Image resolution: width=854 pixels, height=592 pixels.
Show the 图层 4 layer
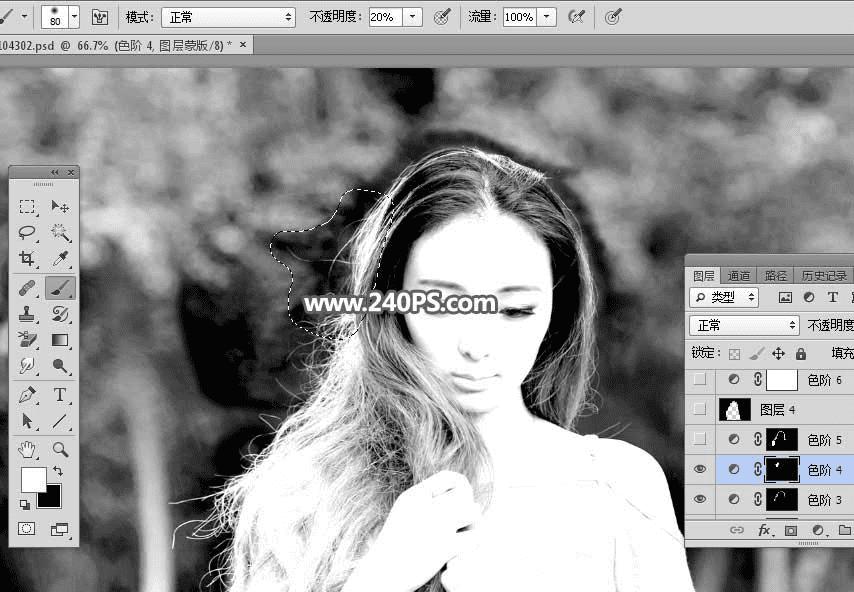coord(700,409)
